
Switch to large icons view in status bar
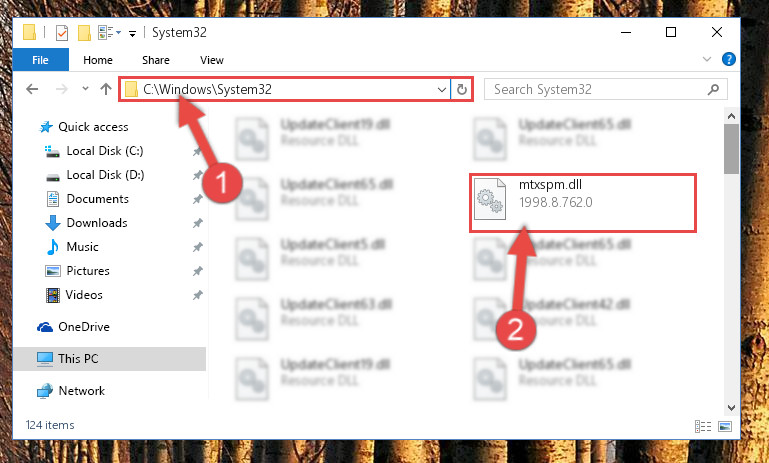click(x=725, y=426)
